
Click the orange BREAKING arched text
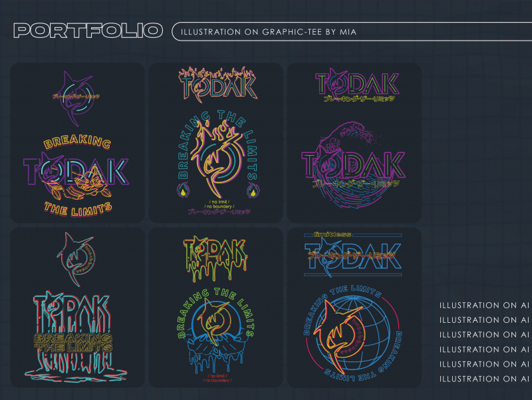(77, 142)
